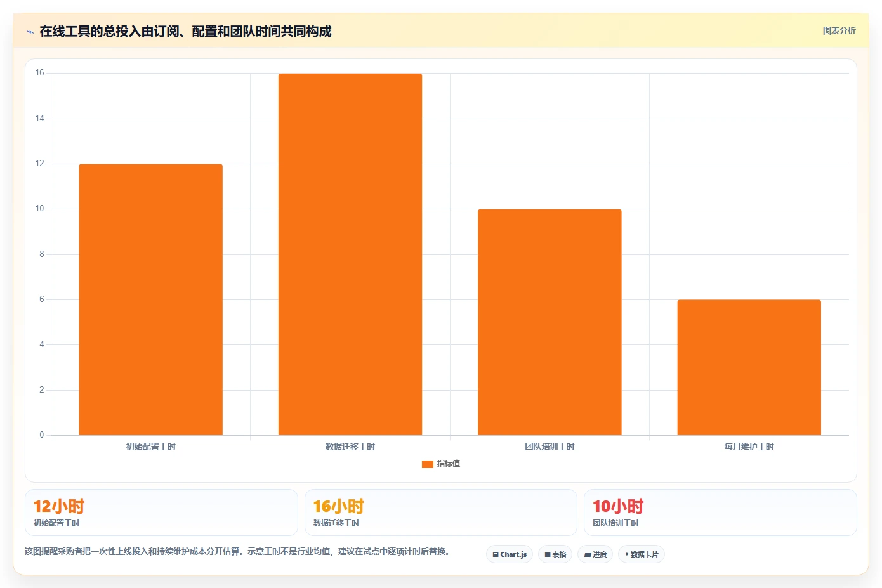This screenshot has width=882, height=588.
Task: Click the x-axis label 团队培训工时
Action: coord(550,447)
